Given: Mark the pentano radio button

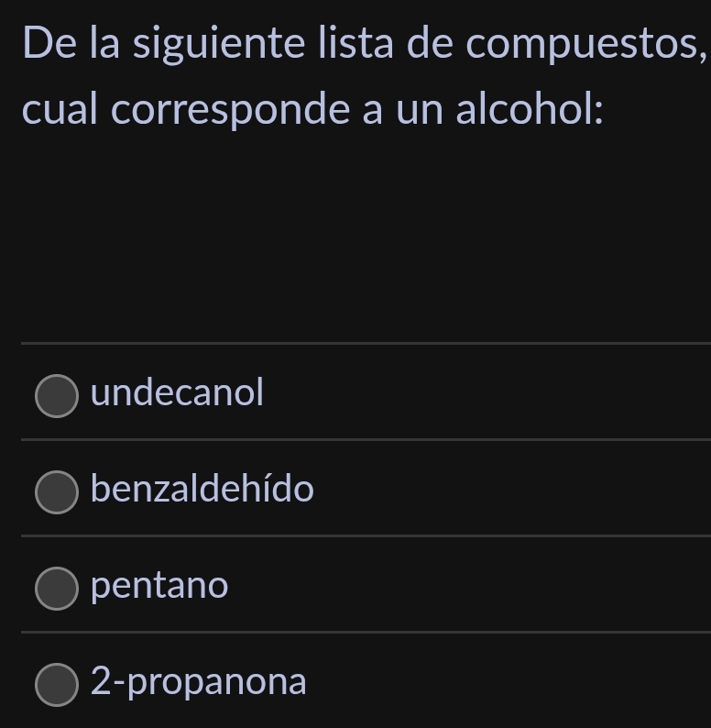Looking at the screenshot, I should tap(57, 588).
